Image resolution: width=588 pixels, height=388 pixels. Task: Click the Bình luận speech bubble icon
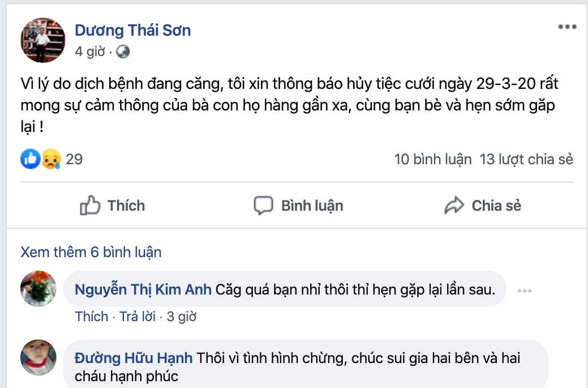tap(263, 206)
